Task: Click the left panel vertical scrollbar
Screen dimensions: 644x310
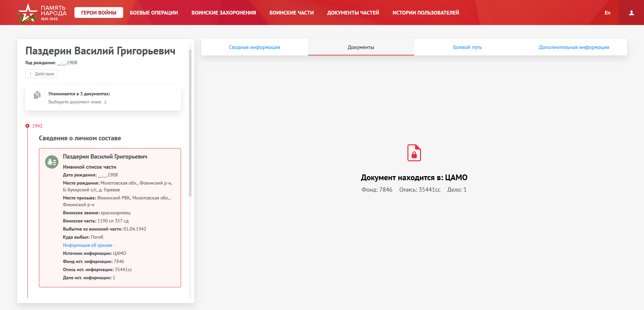Action: 190,122
